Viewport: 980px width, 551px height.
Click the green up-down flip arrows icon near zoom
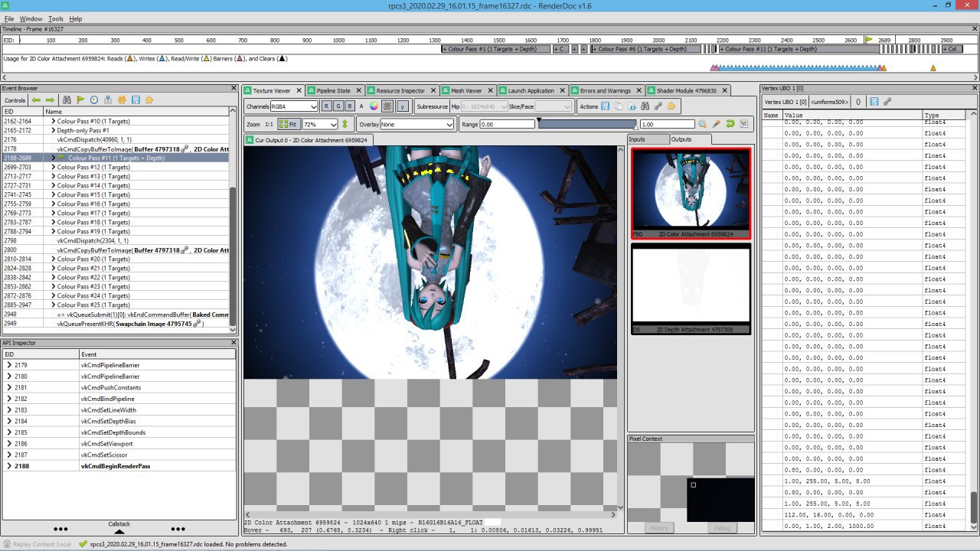(x=345, y=124)
